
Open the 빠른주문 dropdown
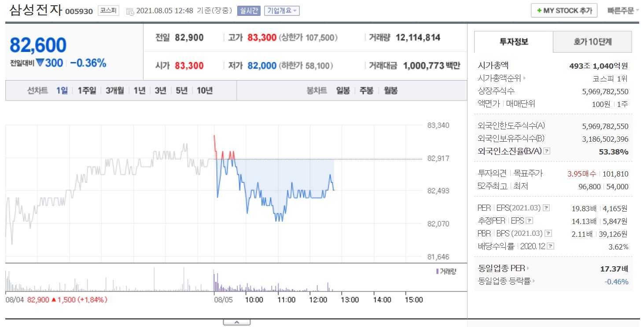[x=623, y=11]
